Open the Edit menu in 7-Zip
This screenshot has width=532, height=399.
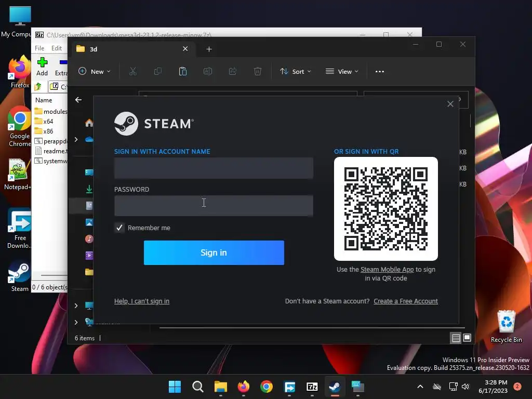click(x=56, y=48)
